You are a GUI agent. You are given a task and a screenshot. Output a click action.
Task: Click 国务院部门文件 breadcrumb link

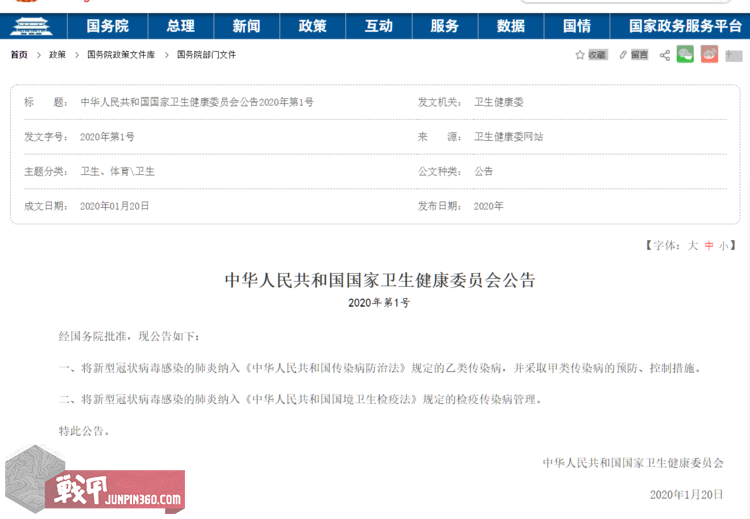207,55
